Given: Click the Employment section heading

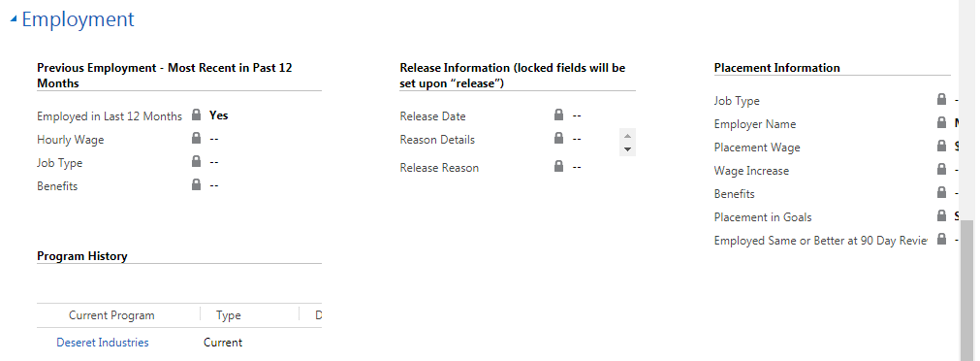Looking at the screenshot, I should coord(79,19).
